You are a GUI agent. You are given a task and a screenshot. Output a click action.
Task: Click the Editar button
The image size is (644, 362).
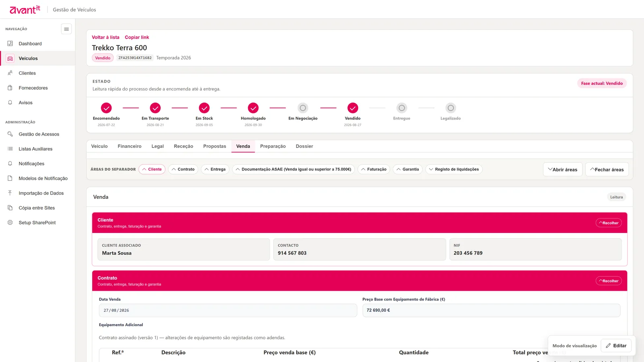point(616,346)
